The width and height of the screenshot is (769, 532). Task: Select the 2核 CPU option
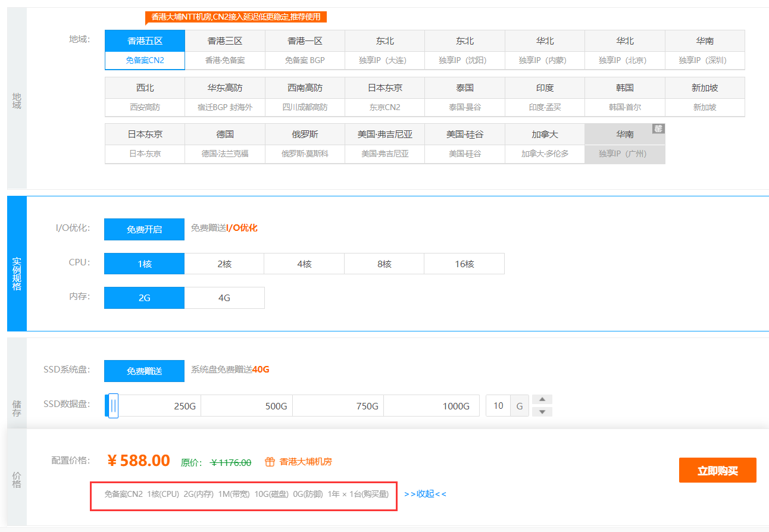(224, 264)
